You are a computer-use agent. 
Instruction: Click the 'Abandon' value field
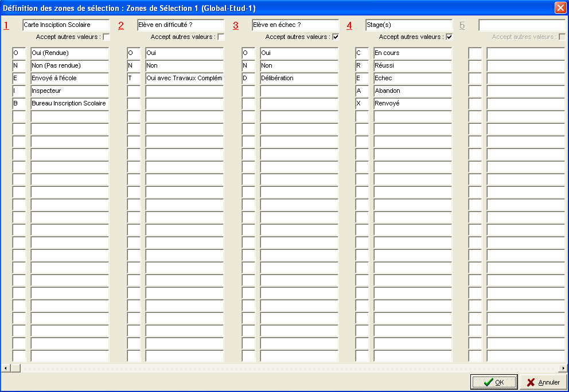coord(412,91)
